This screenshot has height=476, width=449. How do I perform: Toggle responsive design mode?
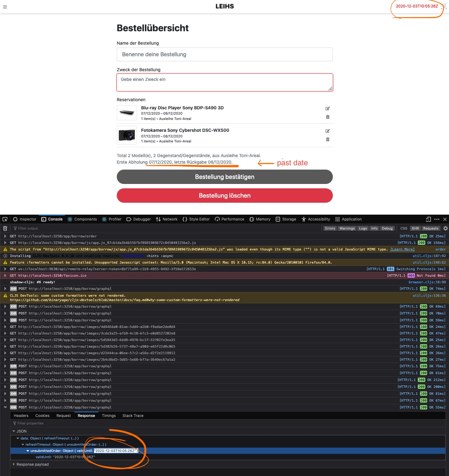(x=428, y=219)
